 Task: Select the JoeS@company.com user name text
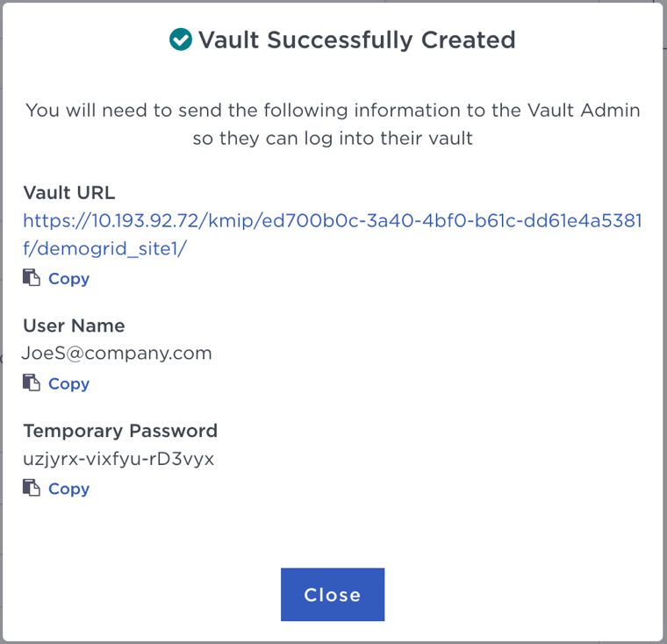[x=118, y=353]
